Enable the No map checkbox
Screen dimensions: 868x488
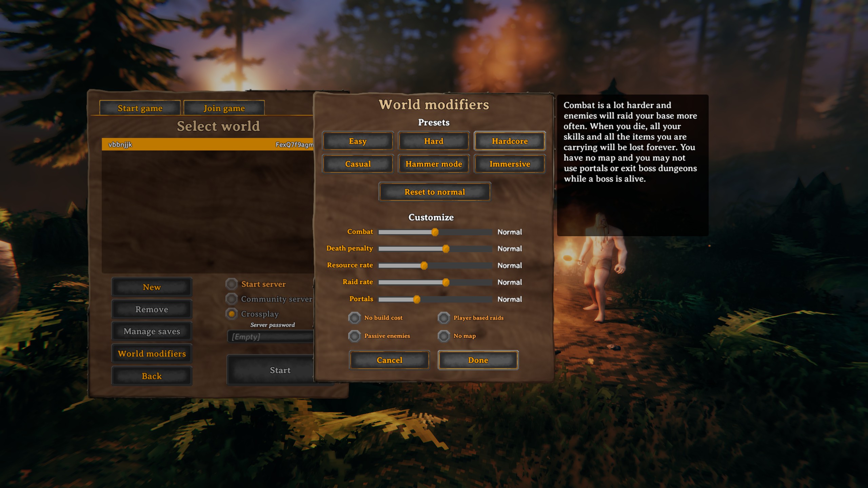pyautogui.click(x=443, y=336)
